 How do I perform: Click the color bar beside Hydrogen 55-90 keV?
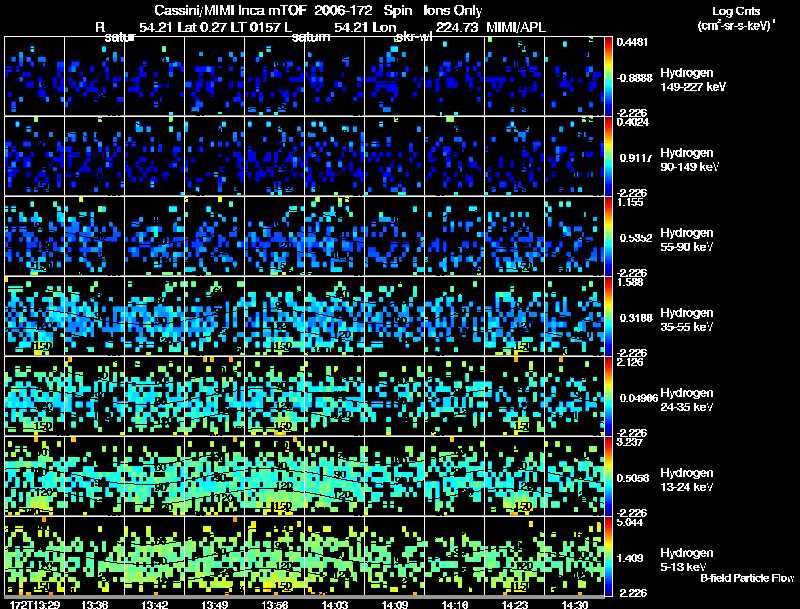(608, 237)
